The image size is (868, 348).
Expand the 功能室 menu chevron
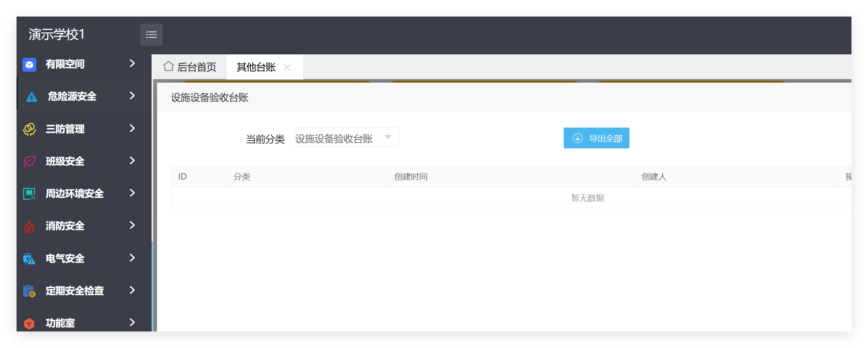[132, 322]
